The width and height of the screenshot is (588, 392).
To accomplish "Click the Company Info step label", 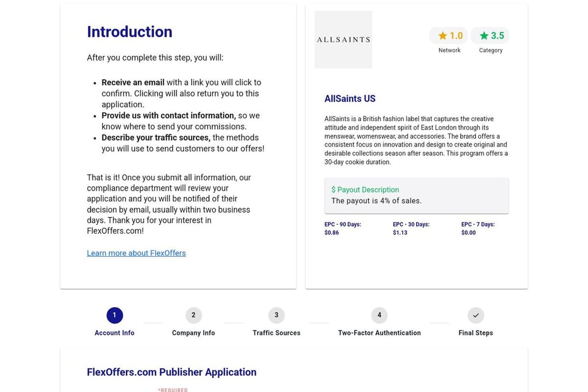I will 193,333.
